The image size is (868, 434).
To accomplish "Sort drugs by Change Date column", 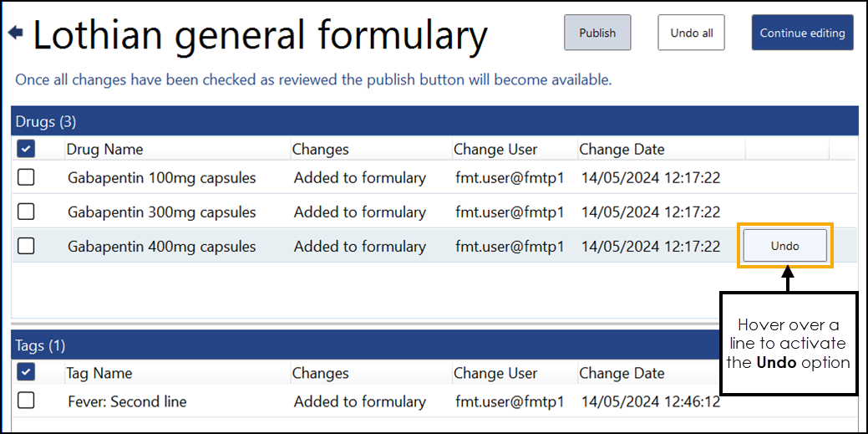I will 622,150.
